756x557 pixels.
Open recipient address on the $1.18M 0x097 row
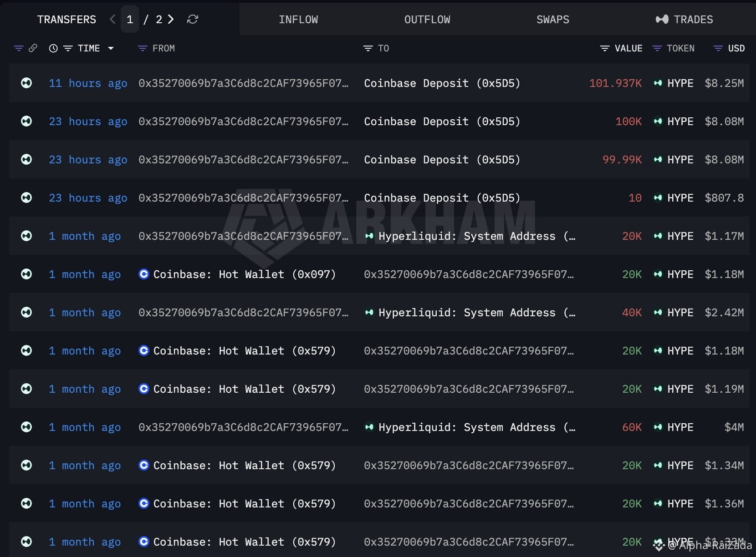pyautogui.click(x=469, y=274)
